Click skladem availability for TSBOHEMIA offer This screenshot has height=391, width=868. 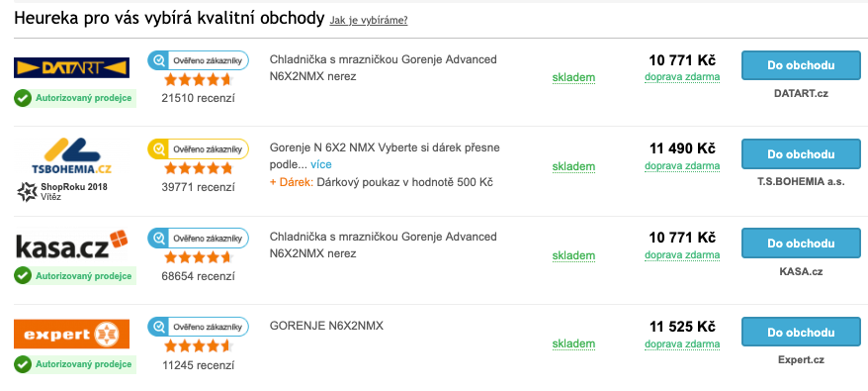tap(573, 166)
